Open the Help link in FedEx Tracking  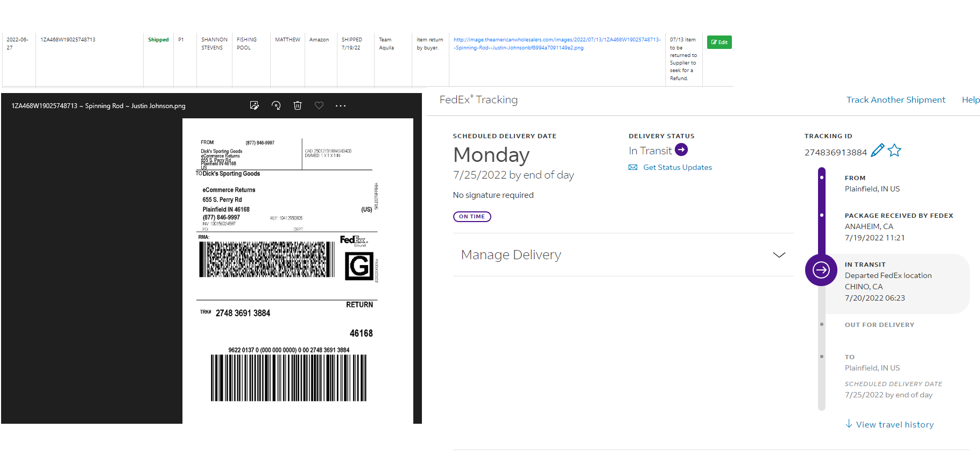[970, 99]
